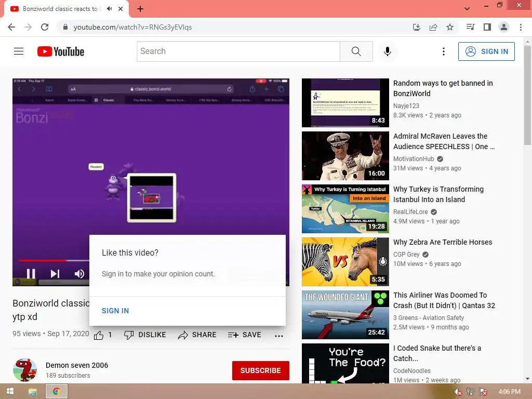The height and width of the screenshot is (399, 532).
Task: Bookmark this tab with the star
Action: click(450, 27)
